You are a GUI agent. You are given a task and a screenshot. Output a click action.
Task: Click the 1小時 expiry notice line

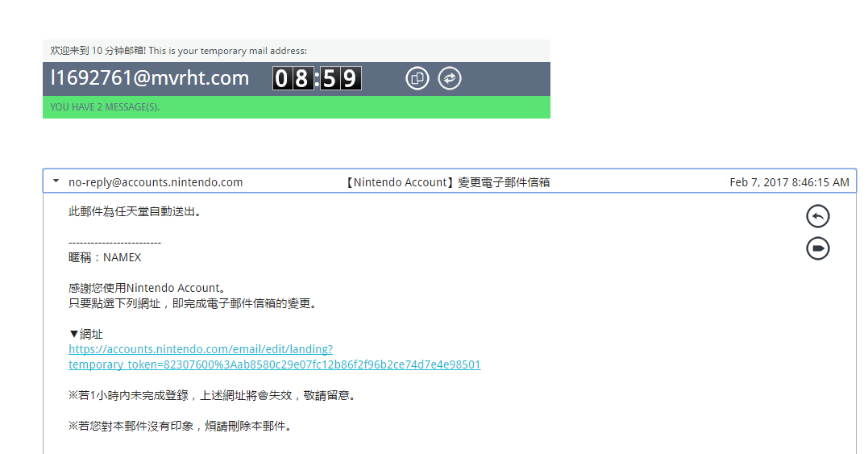click(x=213, y=395)
